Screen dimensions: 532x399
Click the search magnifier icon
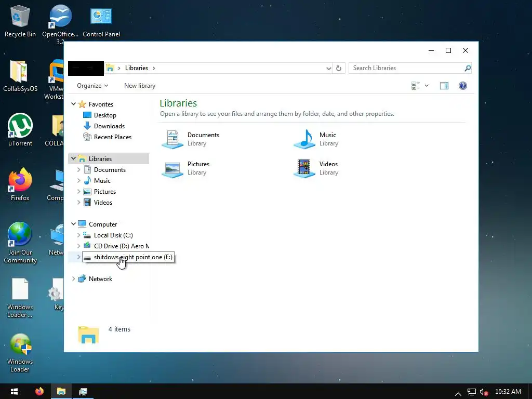(x=468, y=68)
